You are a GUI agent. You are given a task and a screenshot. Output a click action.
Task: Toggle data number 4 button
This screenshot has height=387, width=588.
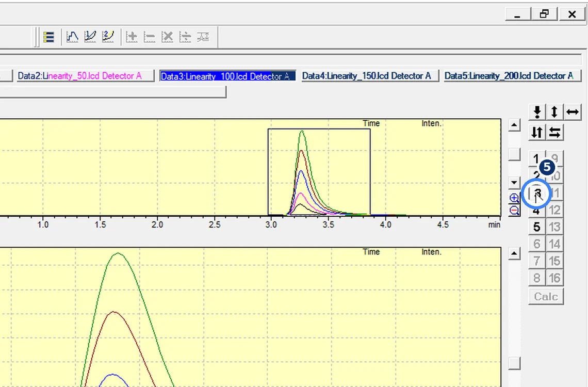[x=536, y=211]
